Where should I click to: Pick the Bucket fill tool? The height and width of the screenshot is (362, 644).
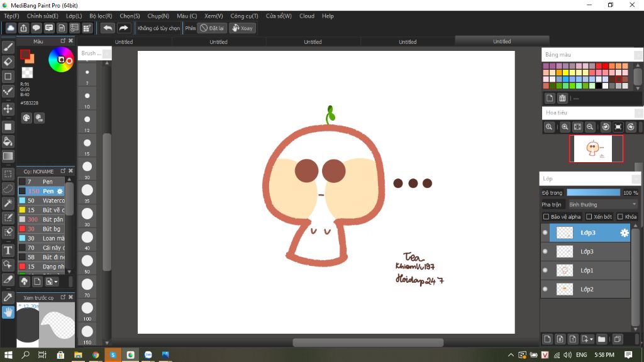(8, 141)
